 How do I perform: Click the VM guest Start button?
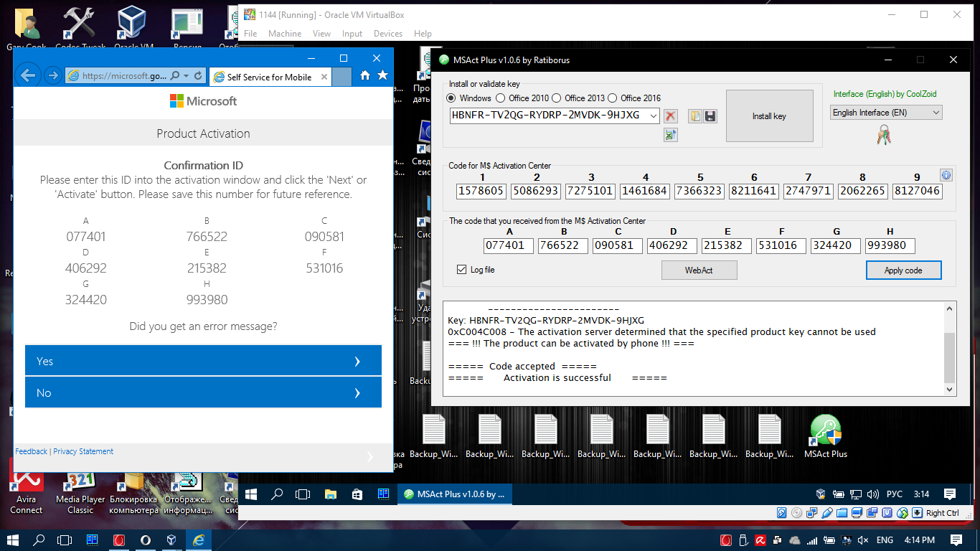[251, 494]
